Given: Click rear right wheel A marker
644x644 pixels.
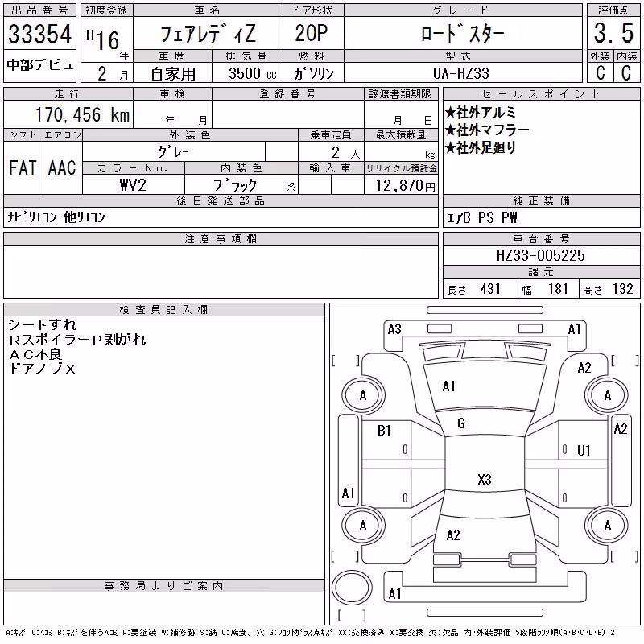Looking at the screenshot, I should [x=608, y=526].
